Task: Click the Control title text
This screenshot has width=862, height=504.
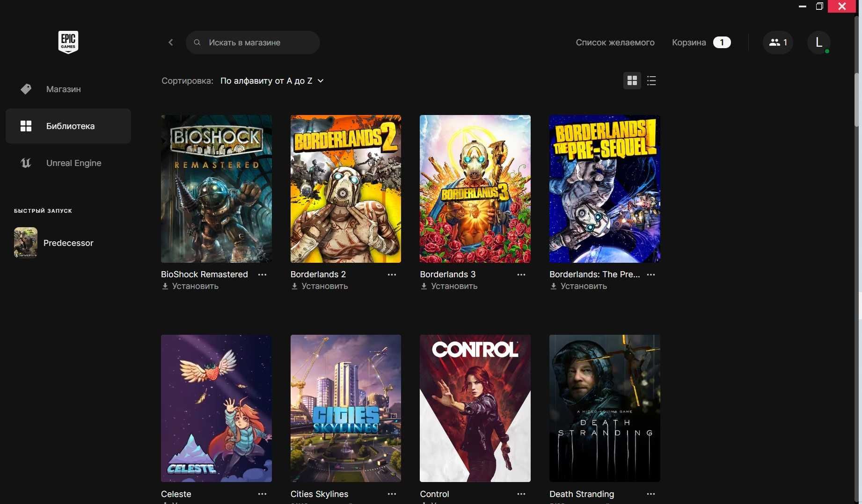Action: click(434, 494)
